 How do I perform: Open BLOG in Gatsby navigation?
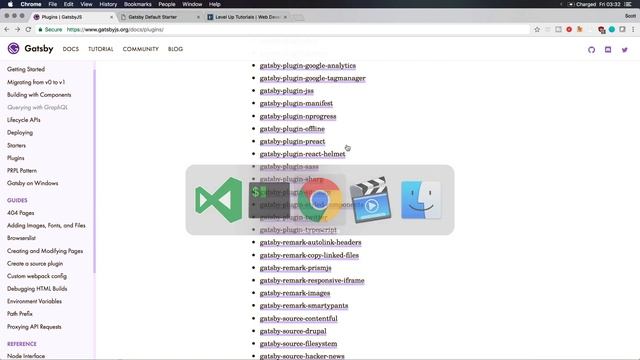(176, 49)
